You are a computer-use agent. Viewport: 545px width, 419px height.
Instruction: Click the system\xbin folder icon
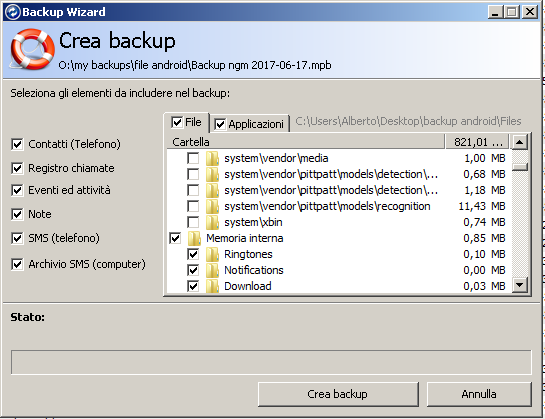click(x=212, y=222)
